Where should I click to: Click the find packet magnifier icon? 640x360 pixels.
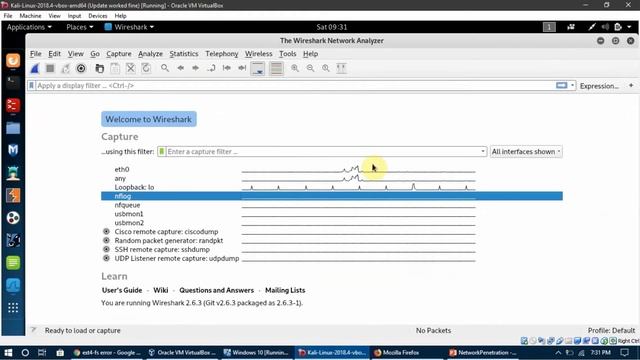(x=165, y=68)
